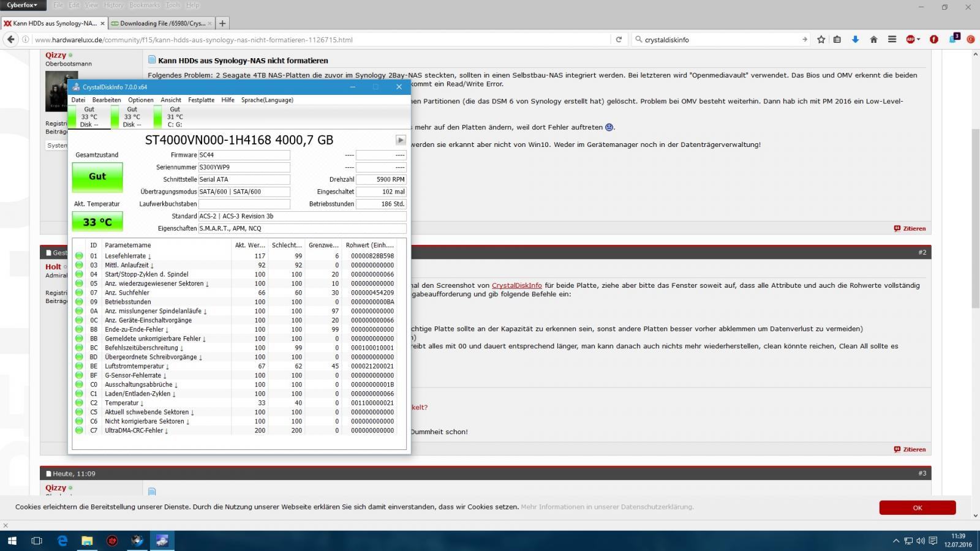Screen dimensions: 980x551
Task: Select third disk tab Gut 31 °C C: G:
Action: click(x=175, y=116)
